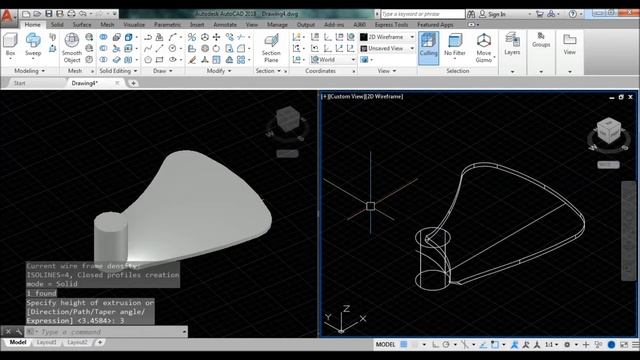Switch to the Layout1 tab

click(47, 342)
